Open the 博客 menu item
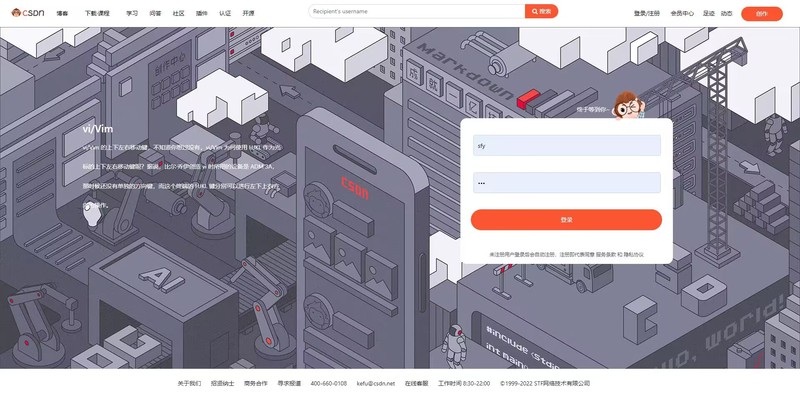Viewport: 800px width, 400px height. pos(62,14)
